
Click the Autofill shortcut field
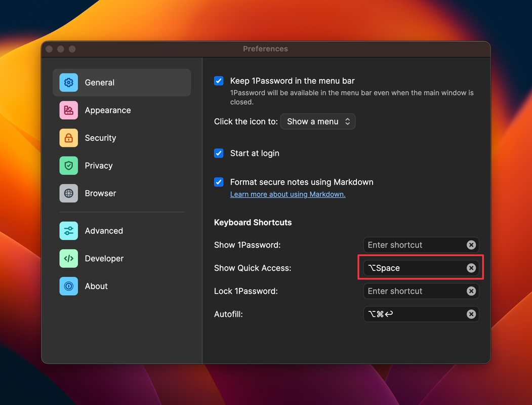pos(421,314)
